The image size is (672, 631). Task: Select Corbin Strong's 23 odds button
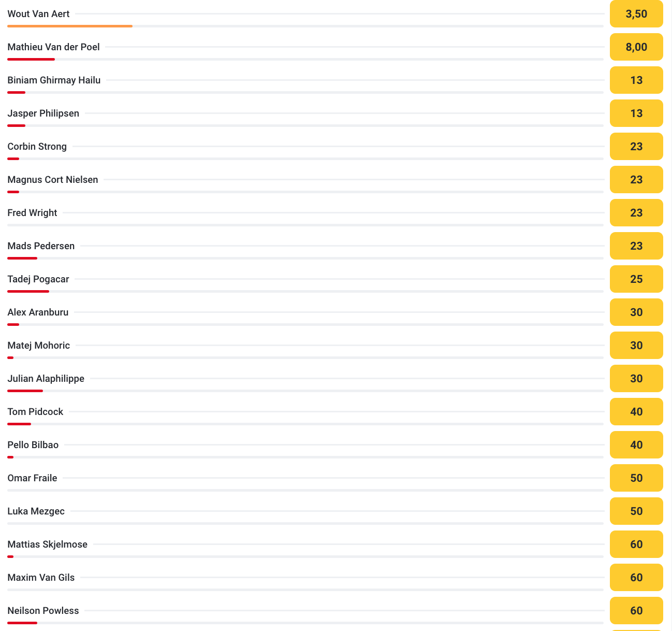pos(636,147)
